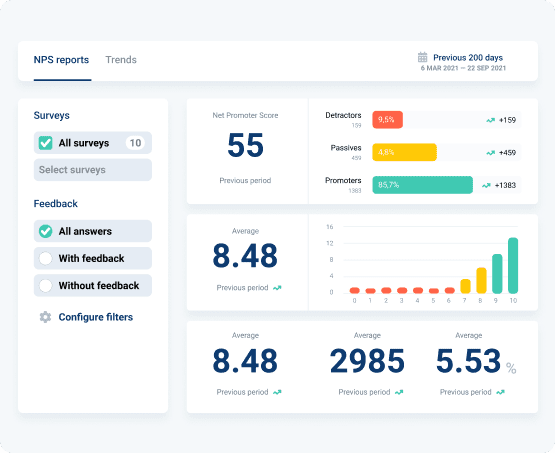
Task: Click the tallest bar for score 10
Action: pyautogui.click(x=513, y=265)
